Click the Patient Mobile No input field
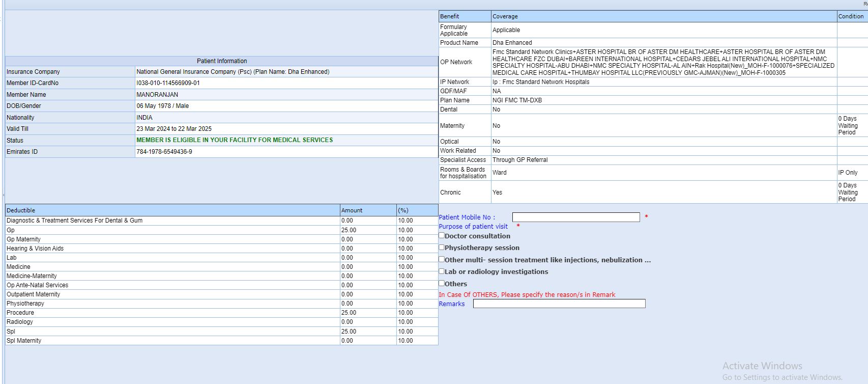Image resolution: width=868 pixels, height=384 pixels. [575, 217]
